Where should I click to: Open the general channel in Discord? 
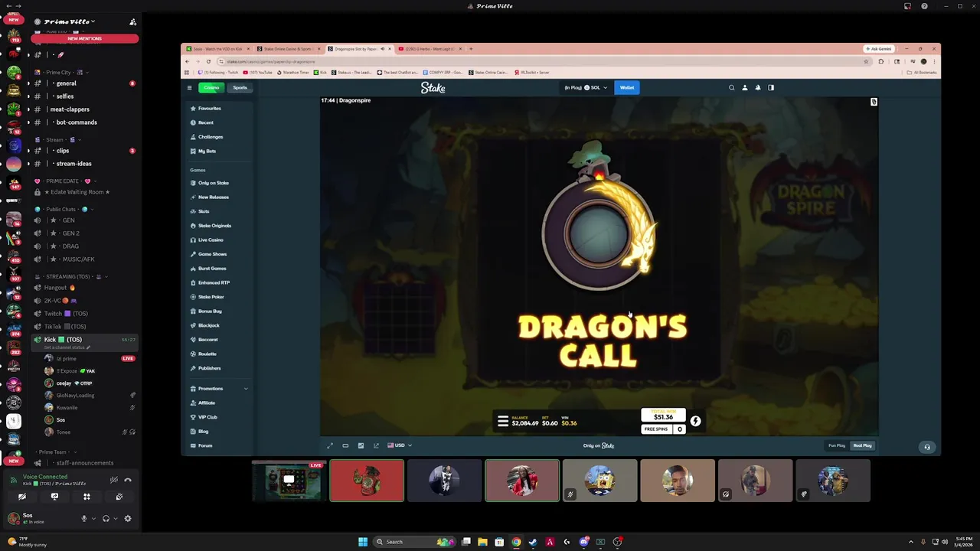[x=84, y=83]
